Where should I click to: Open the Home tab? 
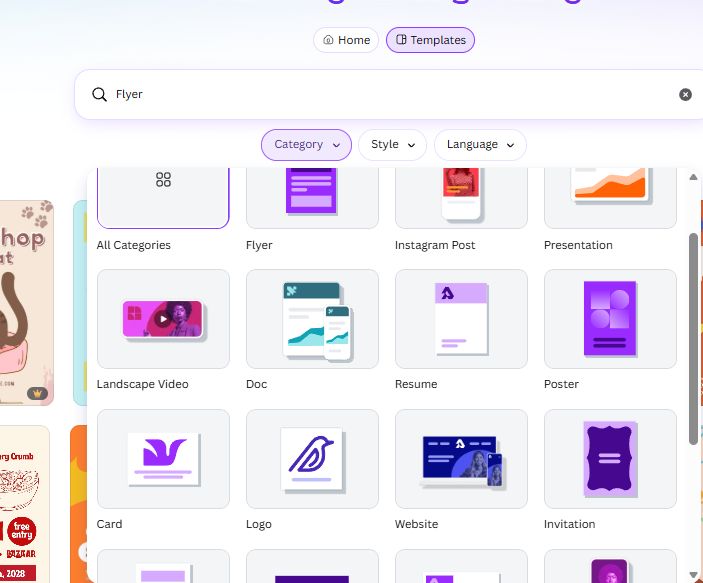(x=346, y=40)
